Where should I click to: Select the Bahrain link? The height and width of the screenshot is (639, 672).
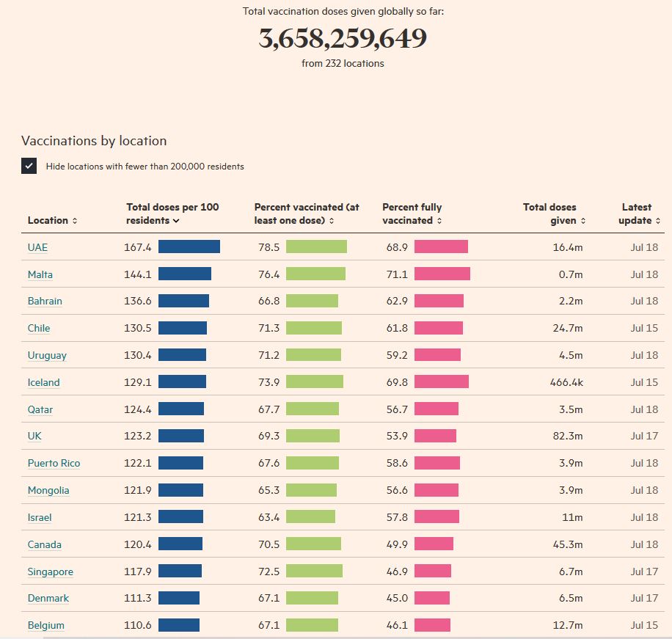point(45,301)
